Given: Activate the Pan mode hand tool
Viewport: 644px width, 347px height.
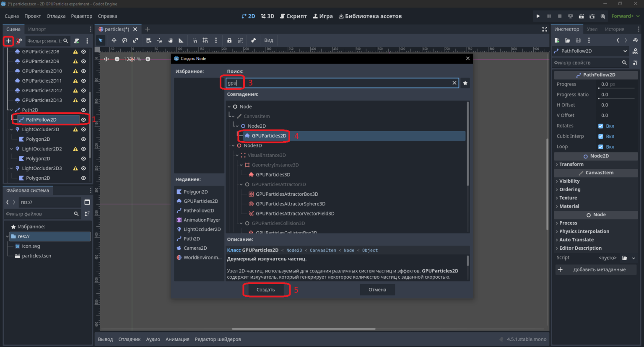Looking at the screenshot, I should [170, 40].
